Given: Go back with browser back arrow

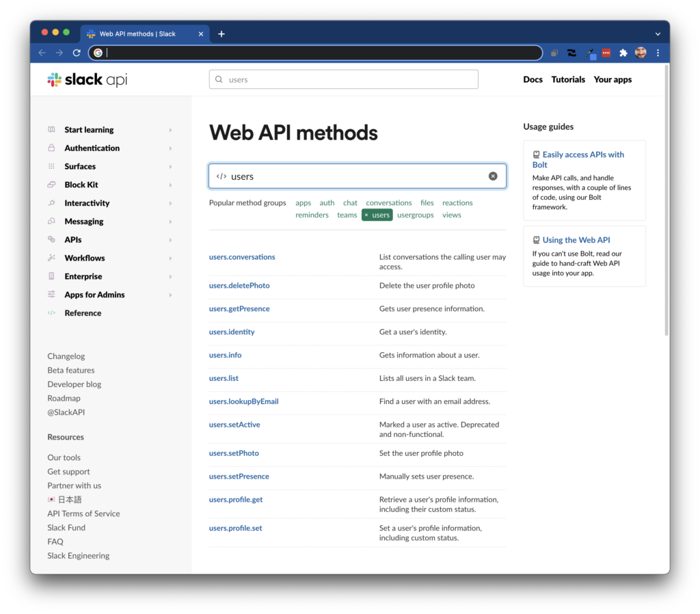Looking at the screenshot, I should point(42,53).
